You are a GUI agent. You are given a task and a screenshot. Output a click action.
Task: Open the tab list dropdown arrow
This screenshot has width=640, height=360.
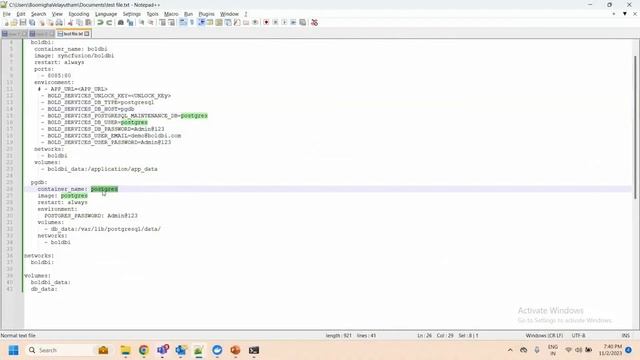tap(624, 13)
